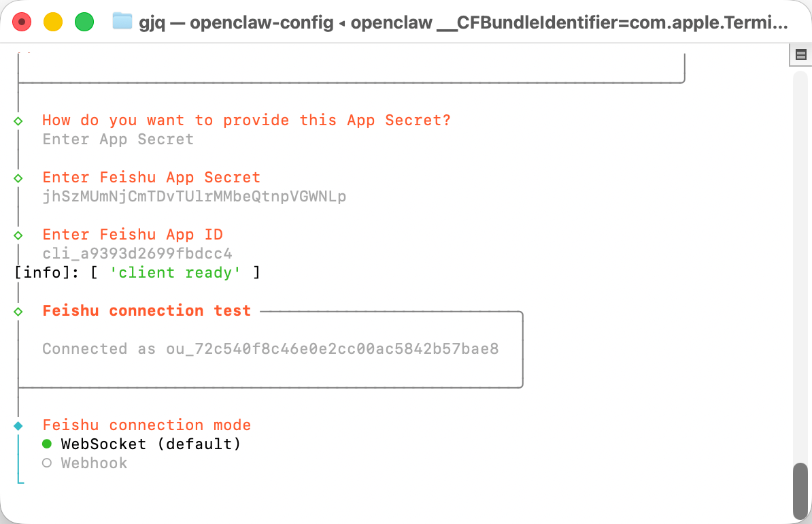
Task: Click the Connected as ou_ user ID line
Action: (270, 349)
